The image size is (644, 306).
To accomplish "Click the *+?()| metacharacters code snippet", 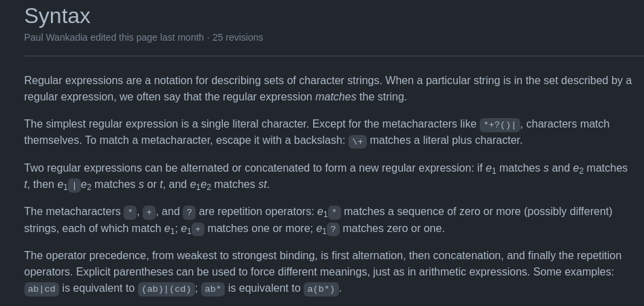I will click(x=499, y=125).
